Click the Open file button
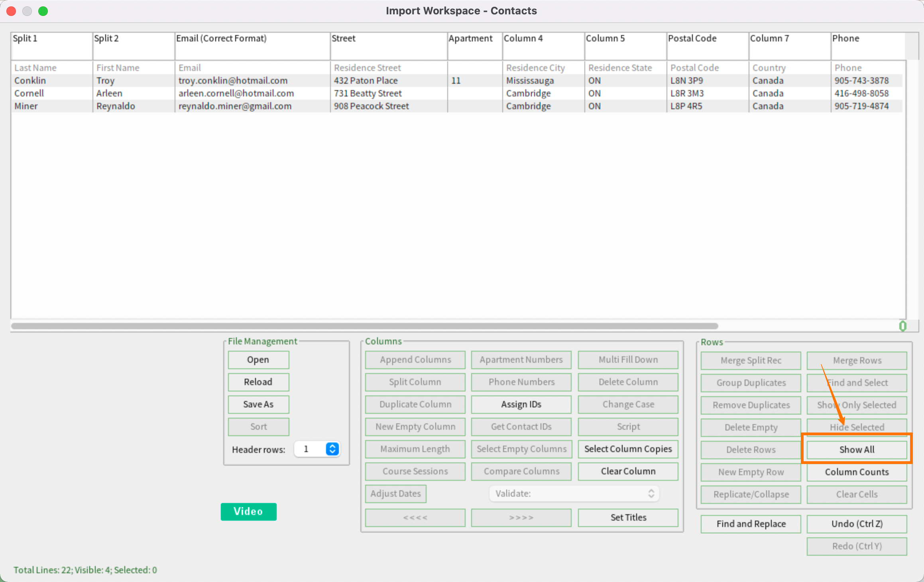This screenshot has height=582, width=924. (x=258, y=360)
